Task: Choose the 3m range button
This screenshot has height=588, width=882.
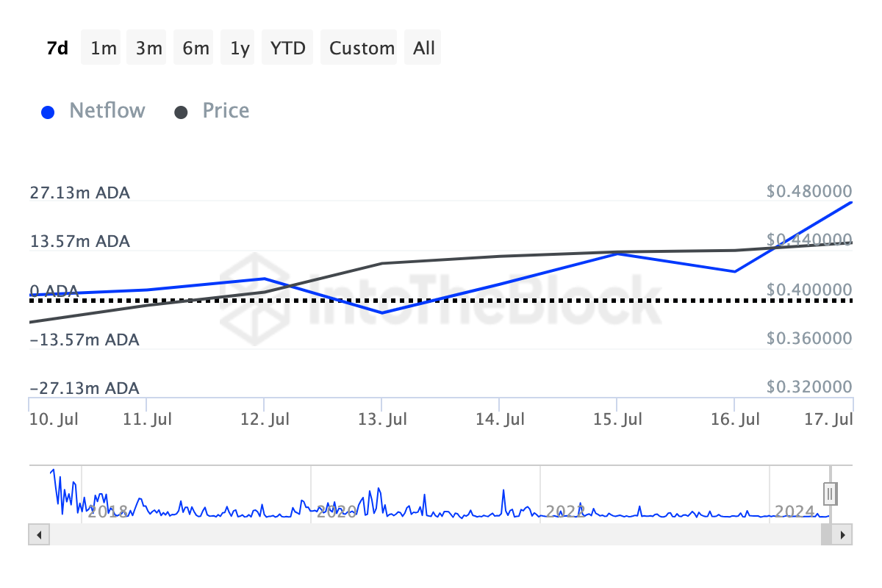Action: tap(149, 48)
